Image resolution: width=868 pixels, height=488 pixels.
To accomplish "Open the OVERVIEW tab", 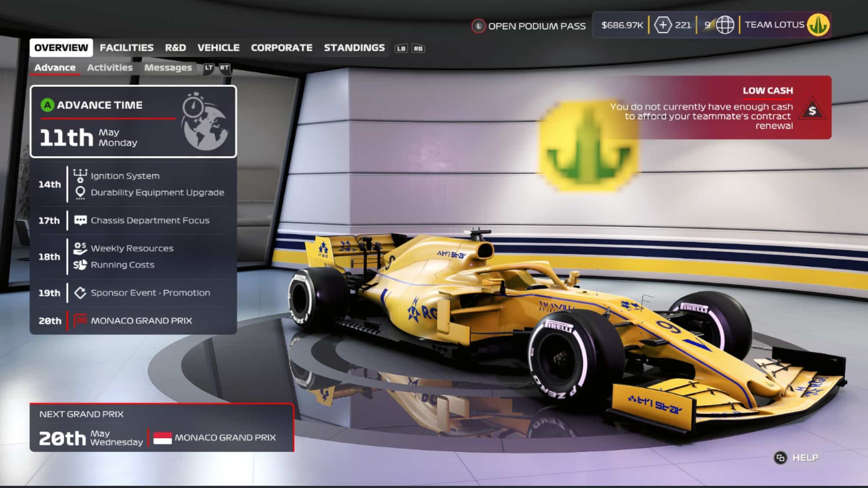I will coord(61,48).
